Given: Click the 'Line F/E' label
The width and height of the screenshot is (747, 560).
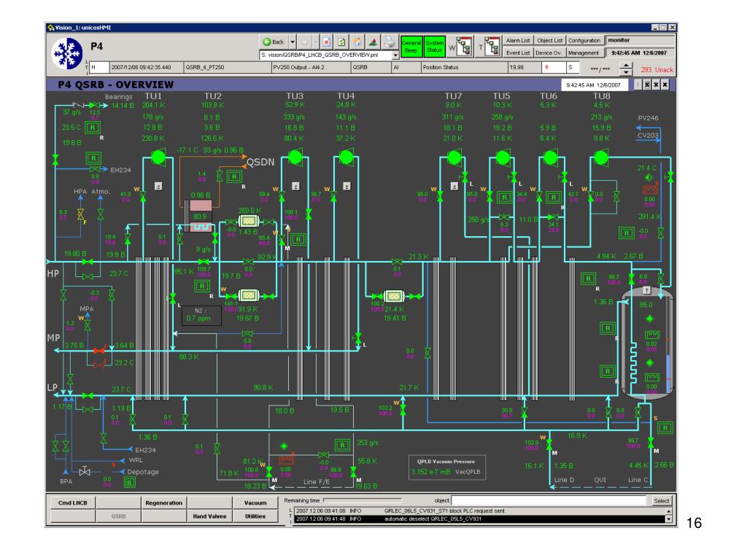Looking at the screenshot, I should 317,482.
